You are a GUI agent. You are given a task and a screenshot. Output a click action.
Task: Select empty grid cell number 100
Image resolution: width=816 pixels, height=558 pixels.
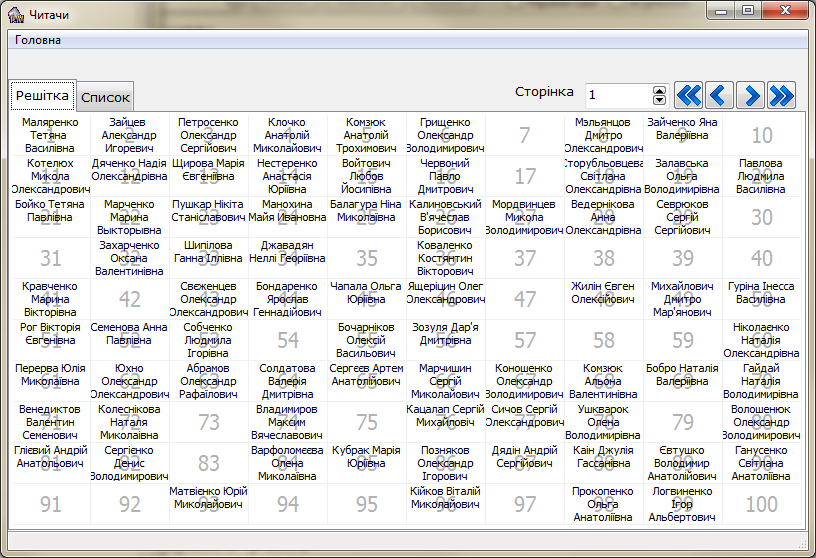761,504
